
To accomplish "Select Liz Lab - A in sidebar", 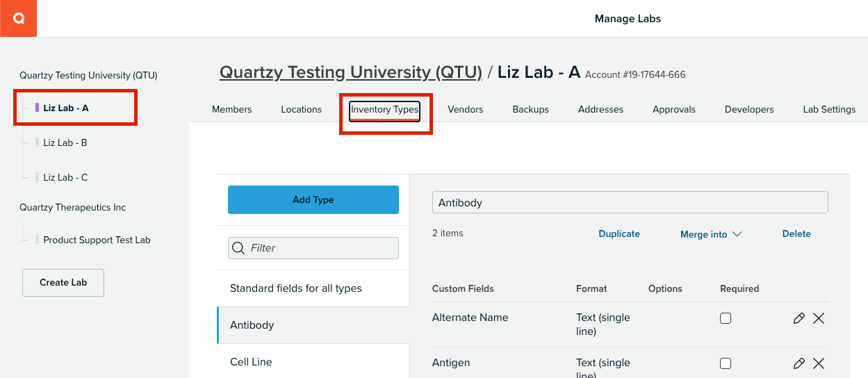I will pyautogui.click(x=66, y=108).
